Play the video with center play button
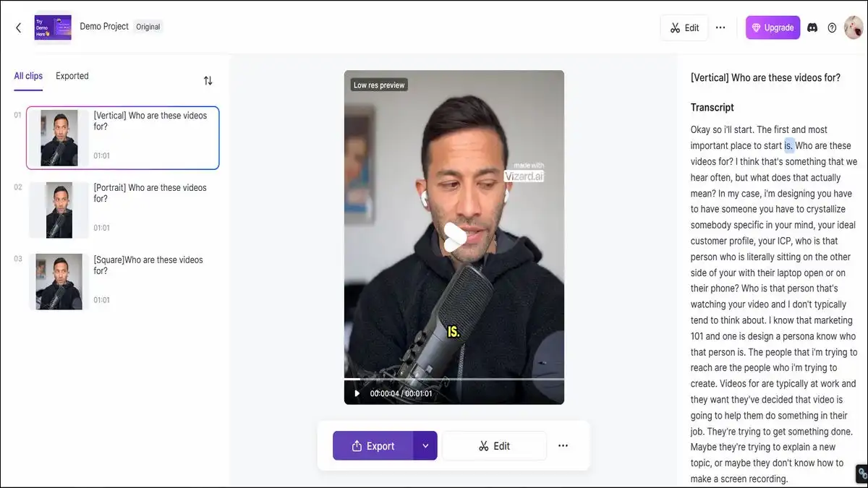Viewport: 868px width, 488px height. (x=454, y=237)
